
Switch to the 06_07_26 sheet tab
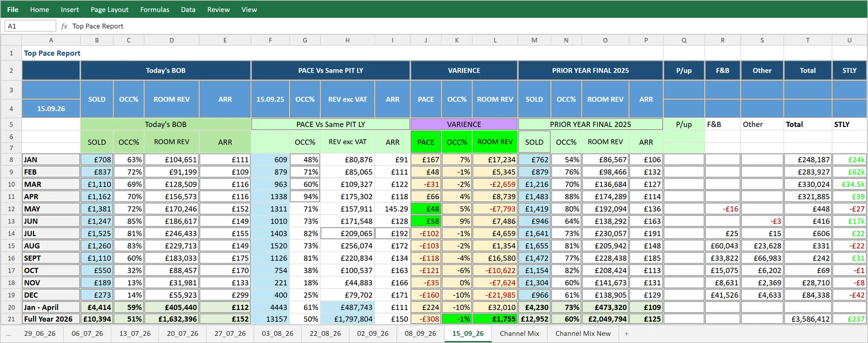click(x=87, y=334)
